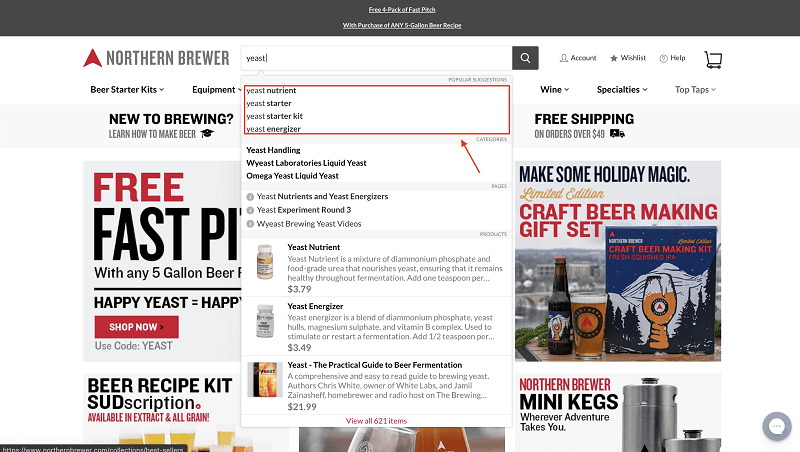Expand the Top Taps menu
This screenshot has height=452, width=800.
(x=695, y=90)
